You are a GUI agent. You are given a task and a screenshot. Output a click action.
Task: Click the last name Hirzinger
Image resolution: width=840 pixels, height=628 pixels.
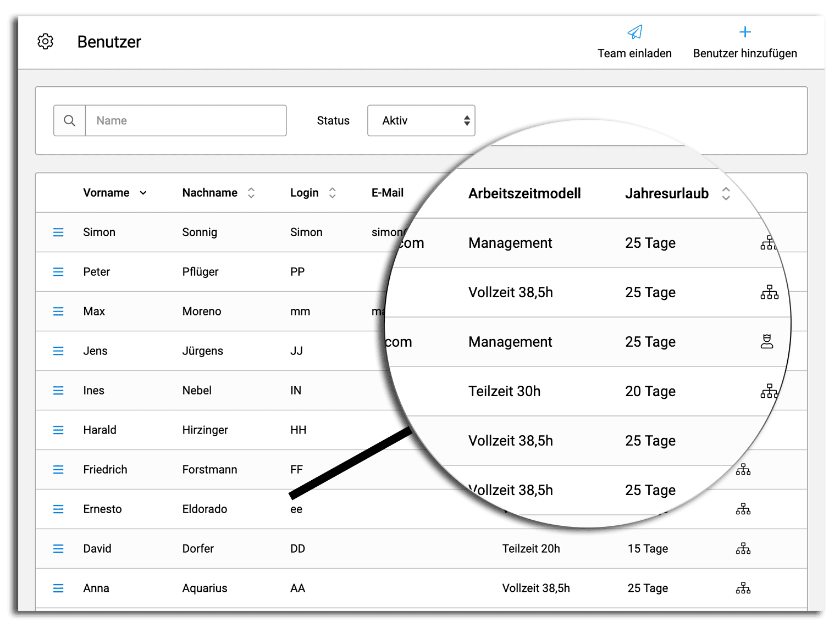coord(205,430)
